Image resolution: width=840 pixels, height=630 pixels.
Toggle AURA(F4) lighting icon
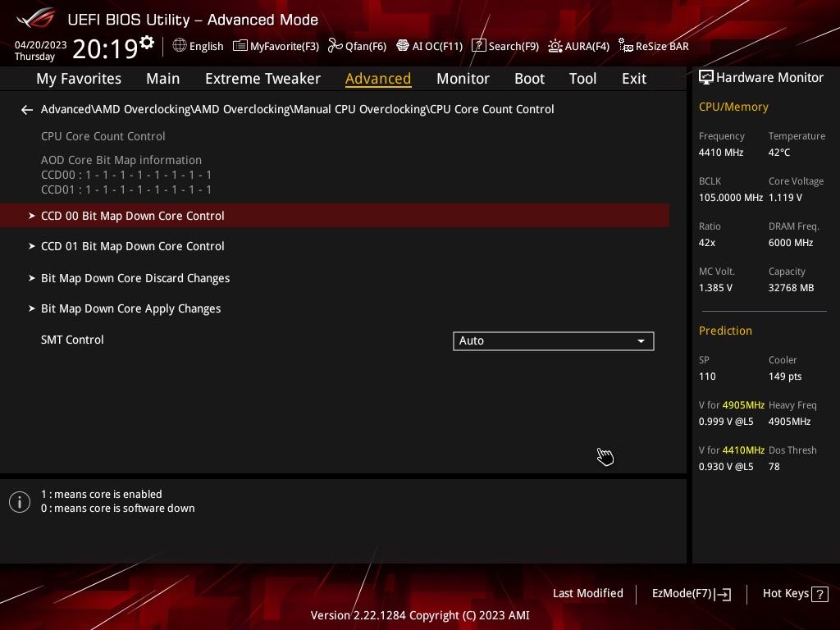[x=555, y=46]
